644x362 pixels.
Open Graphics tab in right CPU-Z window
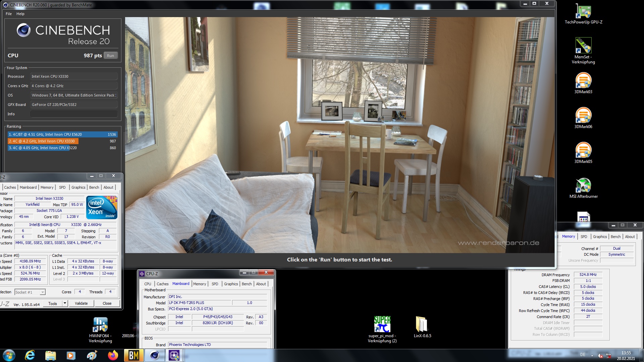(x=600, y=237)
